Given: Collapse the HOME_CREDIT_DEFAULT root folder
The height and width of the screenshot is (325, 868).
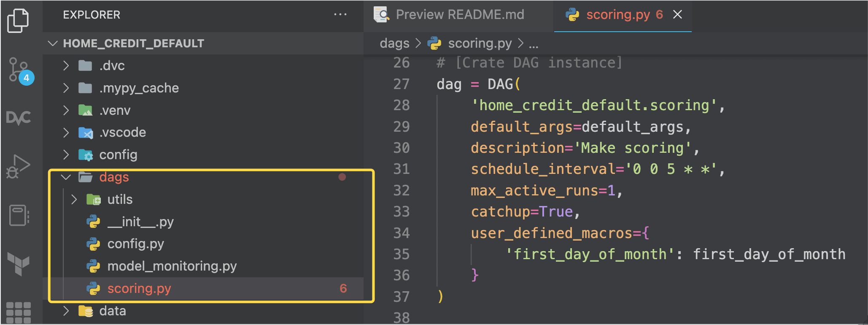Looking at the screenshot, I should [53, 43].
